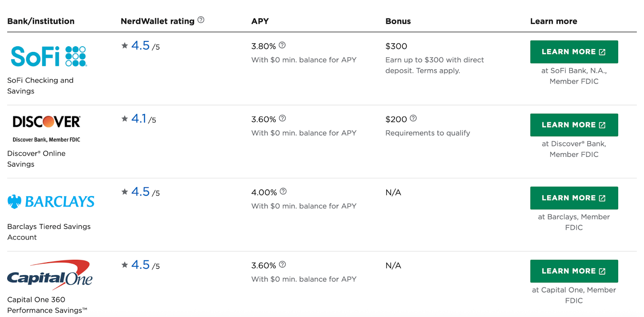Open Capital One 3.60% APY info icon

(x=283, y=265)
